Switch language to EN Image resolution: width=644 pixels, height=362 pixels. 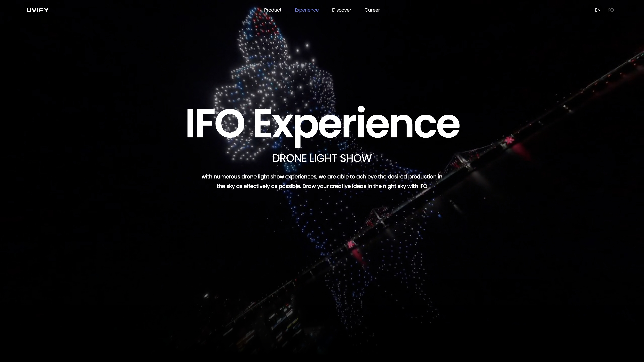point(598,10)
